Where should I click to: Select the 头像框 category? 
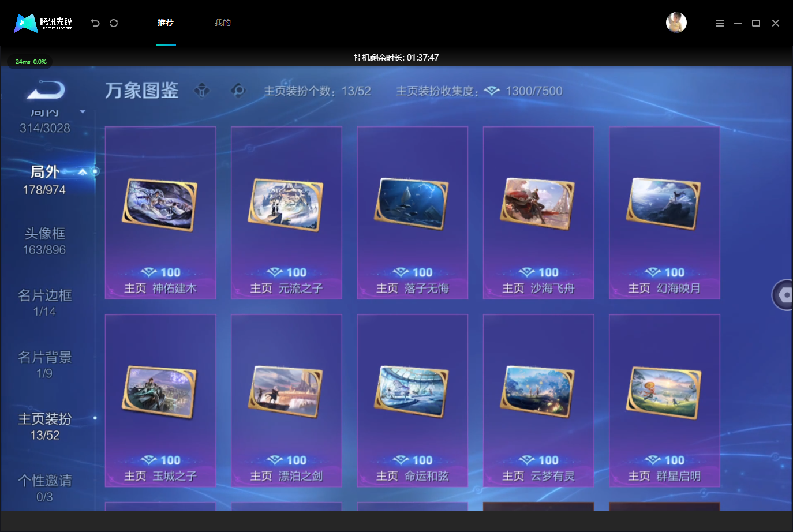[x=44, y=241]
